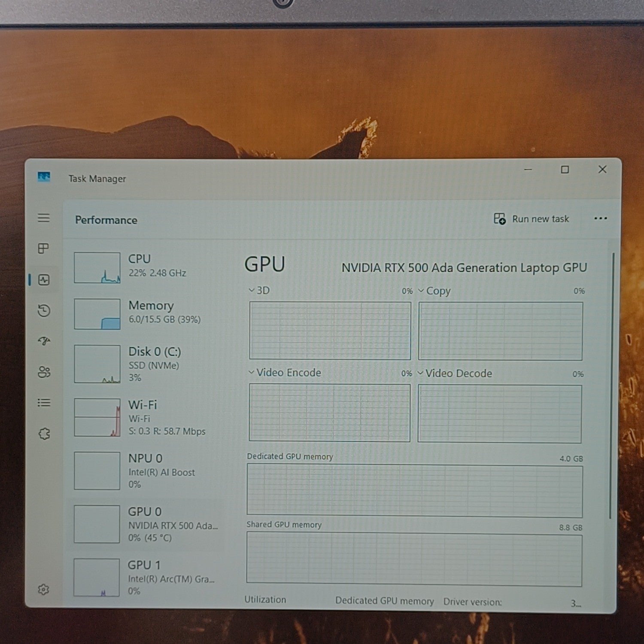
Task: Click the Run new task button
Action: coord(531,219)
